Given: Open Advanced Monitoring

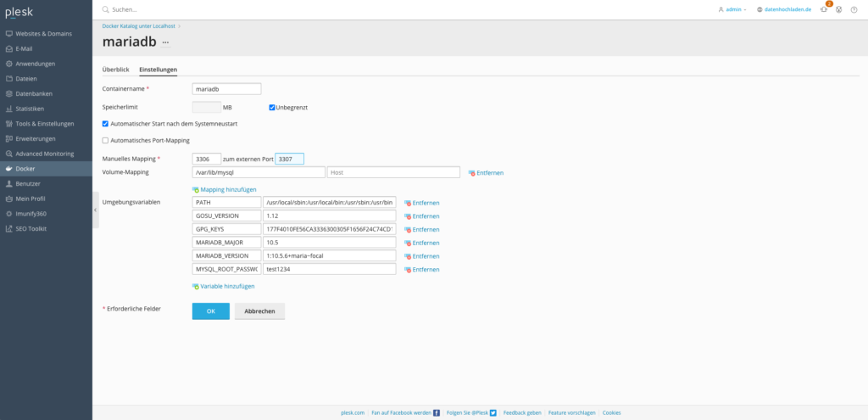Looking at the screenshot, I should pos(46,154).
